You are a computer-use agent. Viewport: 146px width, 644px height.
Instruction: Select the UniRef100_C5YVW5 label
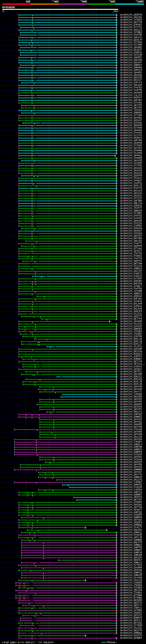tap(131, 291)
